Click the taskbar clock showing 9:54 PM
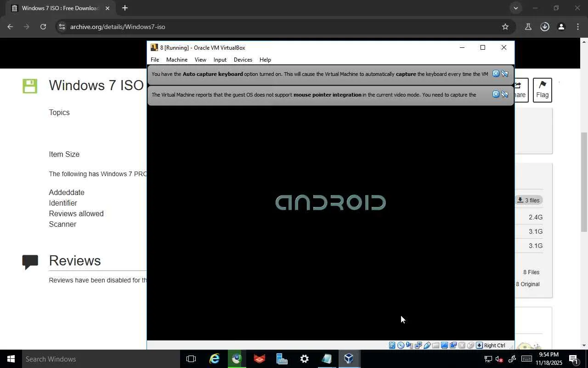The image size is (588, 368). [548, 359]
